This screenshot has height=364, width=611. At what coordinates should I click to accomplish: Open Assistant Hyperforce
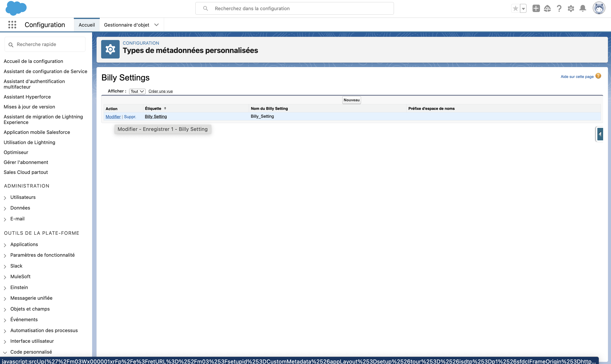[27, 97]
